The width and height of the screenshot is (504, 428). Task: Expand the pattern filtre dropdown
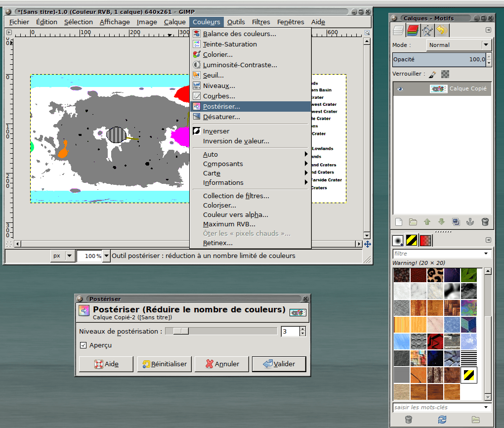click(486, 254)
